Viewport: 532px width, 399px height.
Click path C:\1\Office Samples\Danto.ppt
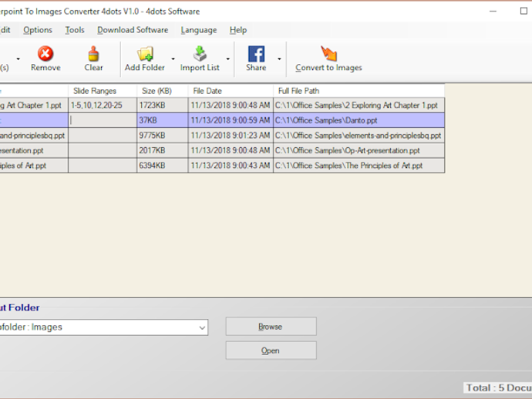coord(359,120)
